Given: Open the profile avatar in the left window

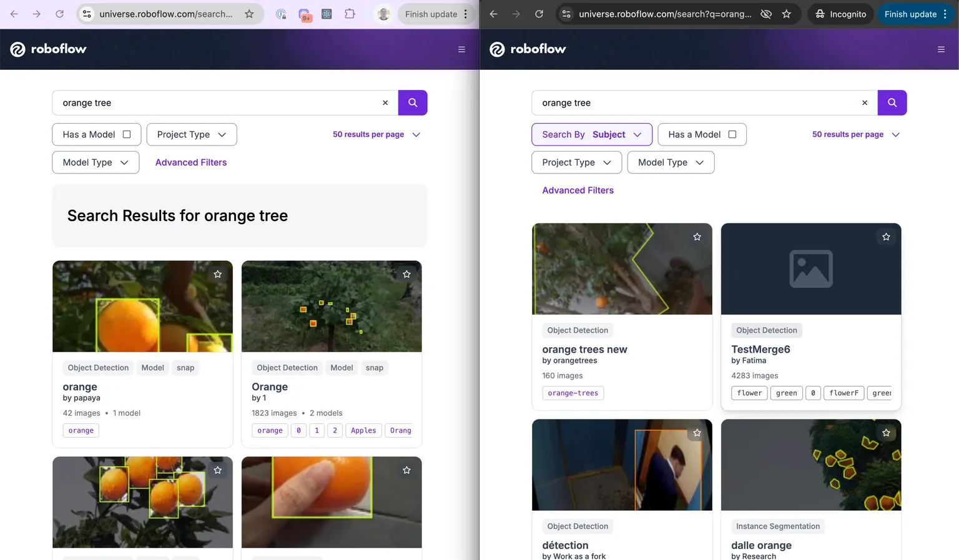Looking at the screenshot, I should coord(383,14).
